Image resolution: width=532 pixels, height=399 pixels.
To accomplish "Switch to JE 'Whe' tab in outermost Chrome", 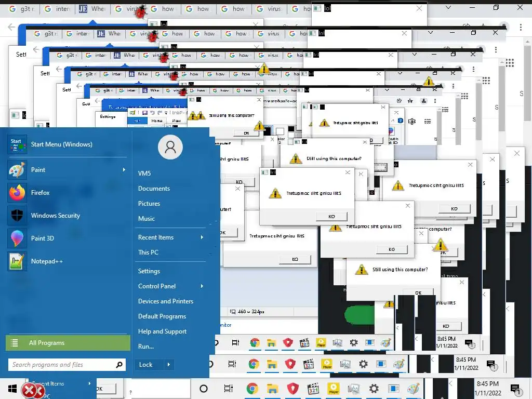I will click(x=92, y=9).
